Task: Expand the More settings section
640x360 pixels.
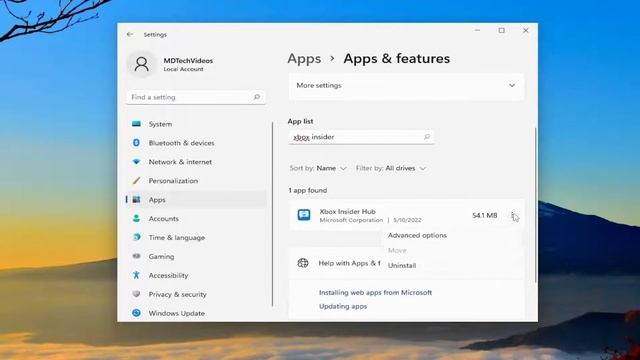Action: [x=406, y=86]
